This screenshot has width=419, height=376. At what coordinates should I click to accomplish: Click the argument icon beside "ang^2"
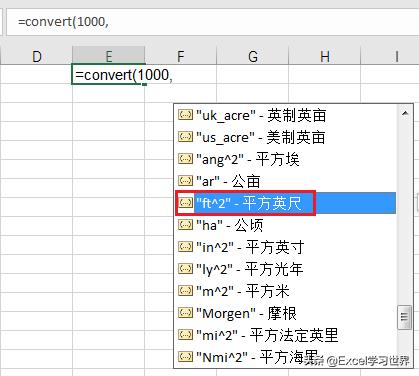[x=185, y=159]
